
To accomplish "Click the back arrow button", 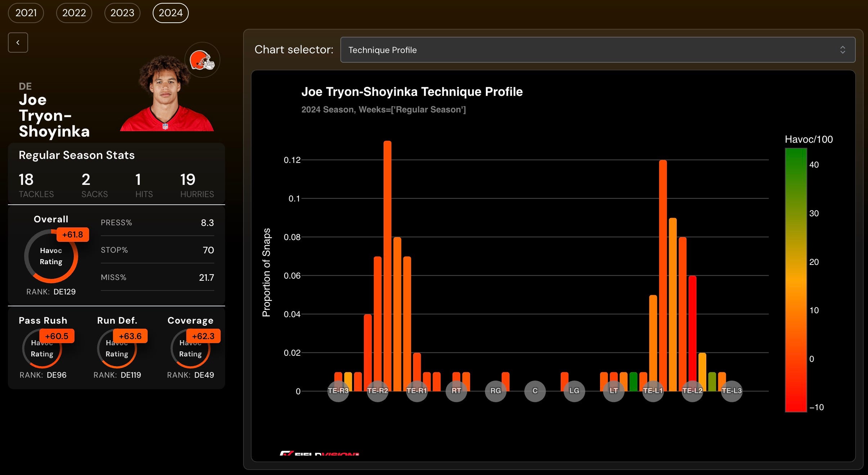I will (x=18, y=43).
